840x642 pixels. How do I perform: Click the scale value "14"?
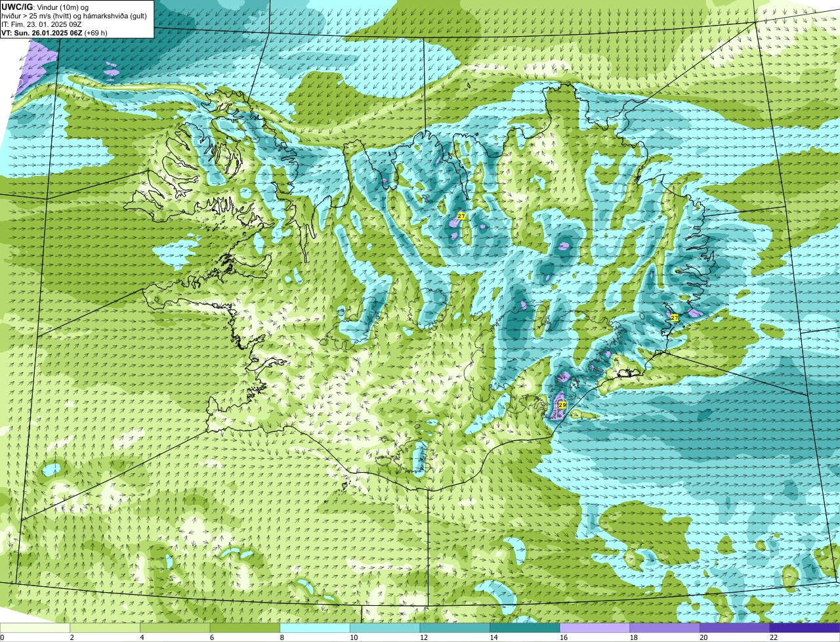(x=493, y=637)
